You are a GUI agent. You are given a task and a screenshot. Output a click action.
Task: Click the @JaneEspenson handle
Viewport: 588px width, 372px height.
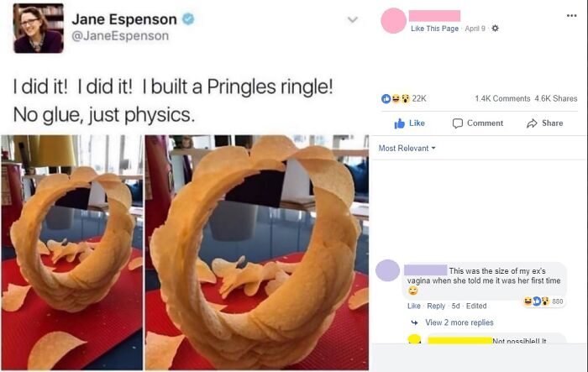pos(120,36)
